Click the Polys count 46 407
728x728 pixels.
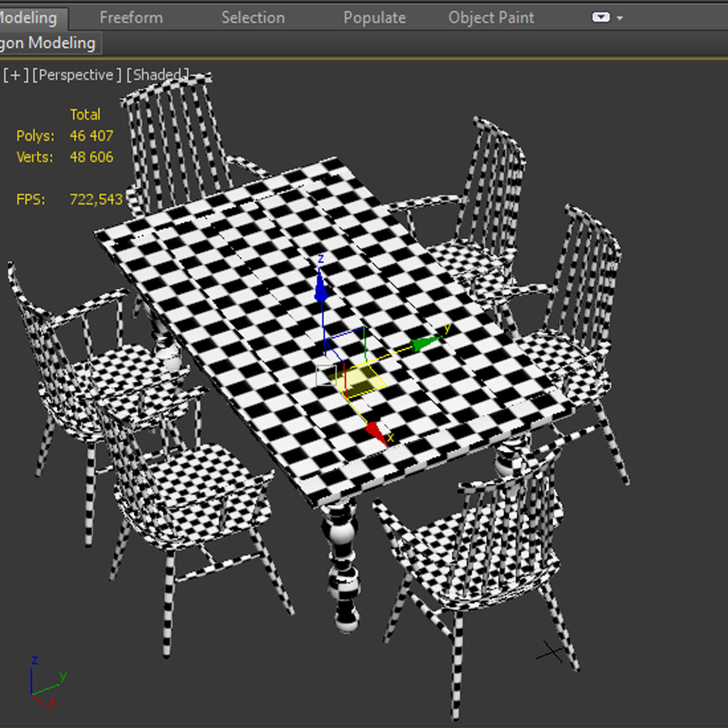point(91,136)
